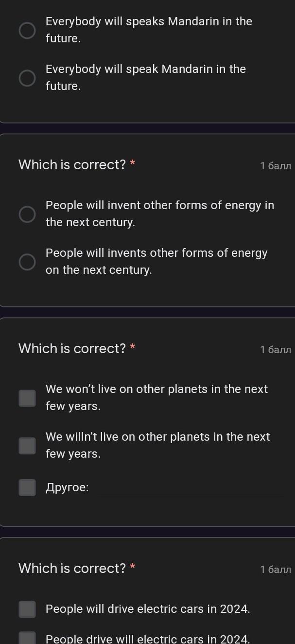Check the 'We willn't live' checkbox
Image resolution: width=295 pixels, height=644 pixels.
27,446
